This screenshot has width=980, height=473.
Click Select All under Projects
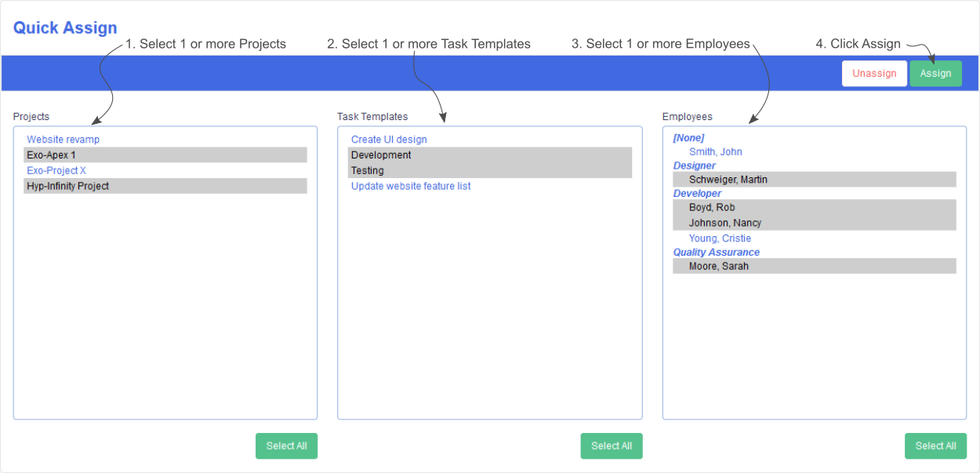286,446
